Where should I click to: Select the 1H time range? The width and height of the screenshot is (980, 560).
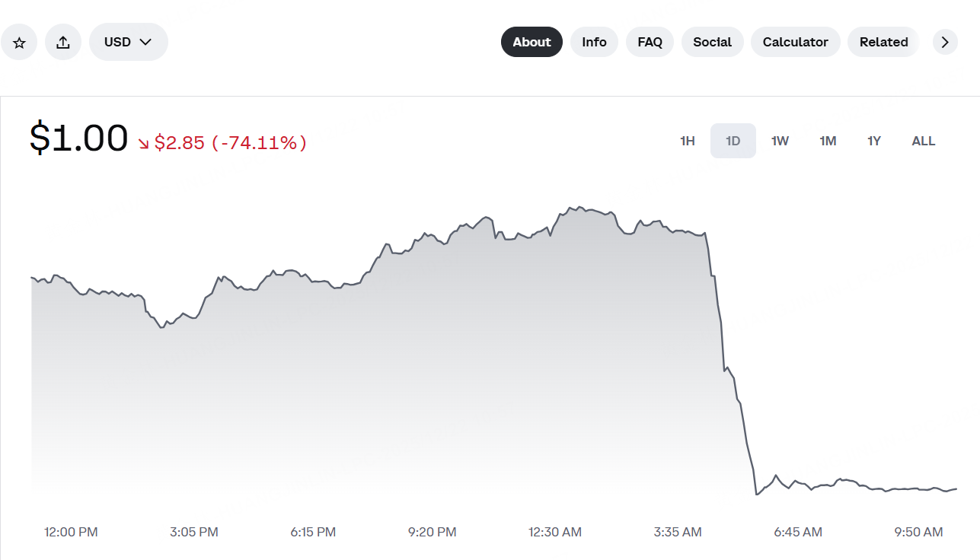tap(688, 141)
